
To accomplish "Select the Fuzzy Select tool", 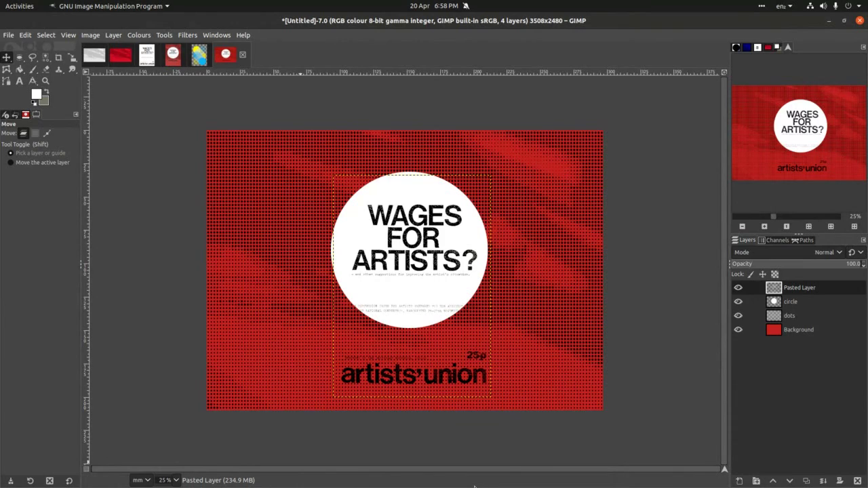I will pos(45,58).
